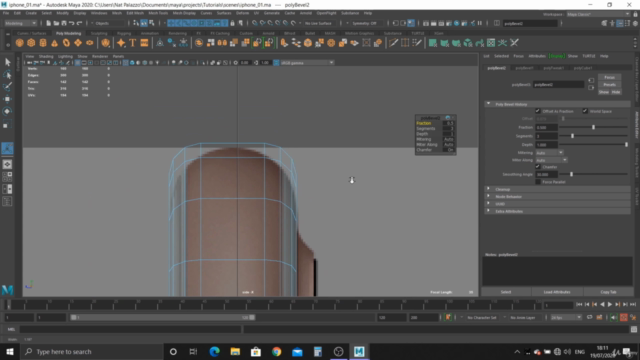This screenshot has height=360, width=640.
Task: Activate the Lasso Select tool
Action: (x=7, y=74)
